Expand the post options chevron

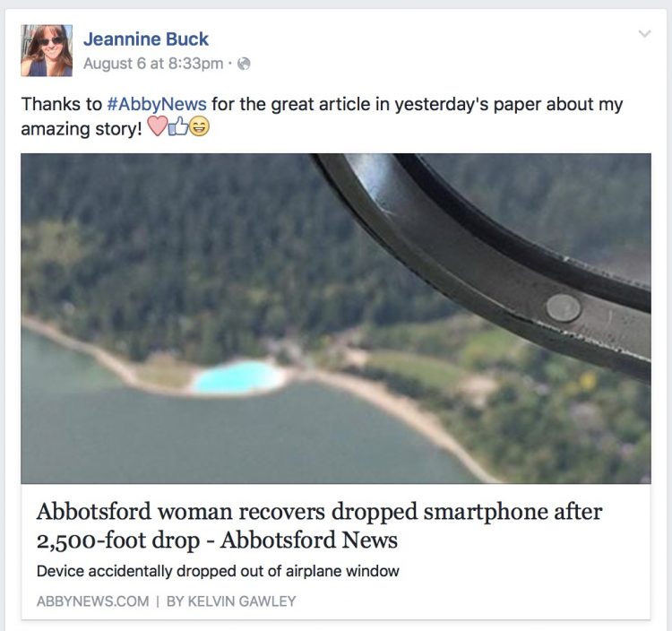644,33
